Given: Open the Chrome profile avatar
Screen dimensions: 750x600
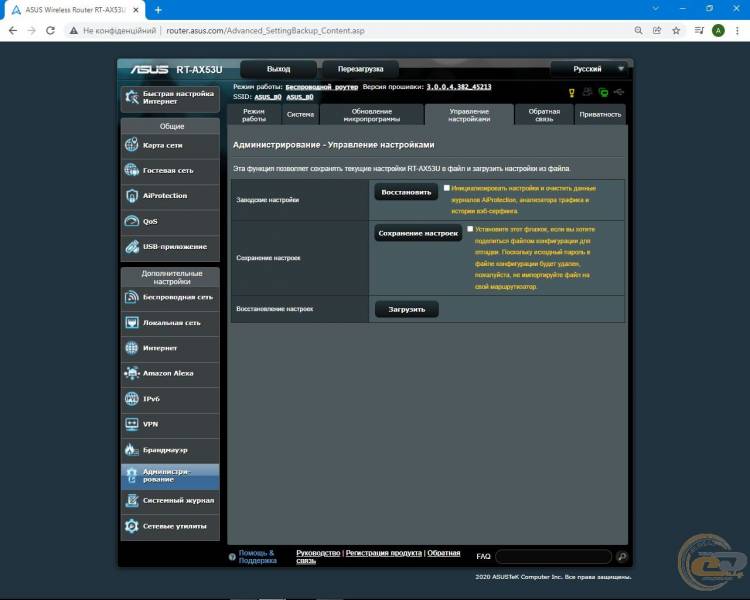Looking at the screenshot, I should [x=718, y=31].
